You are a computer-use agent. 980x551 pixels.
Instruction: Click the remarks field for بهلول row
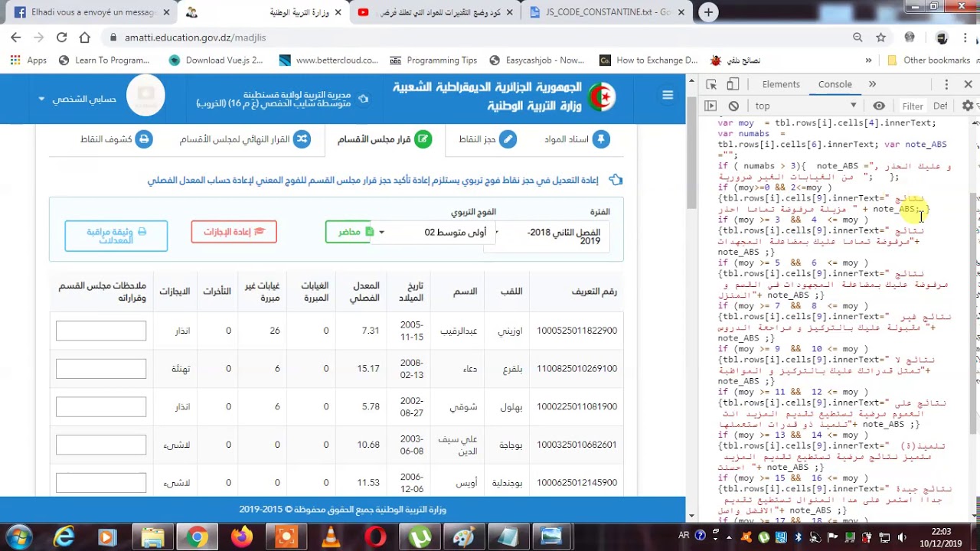pos(100,406)
